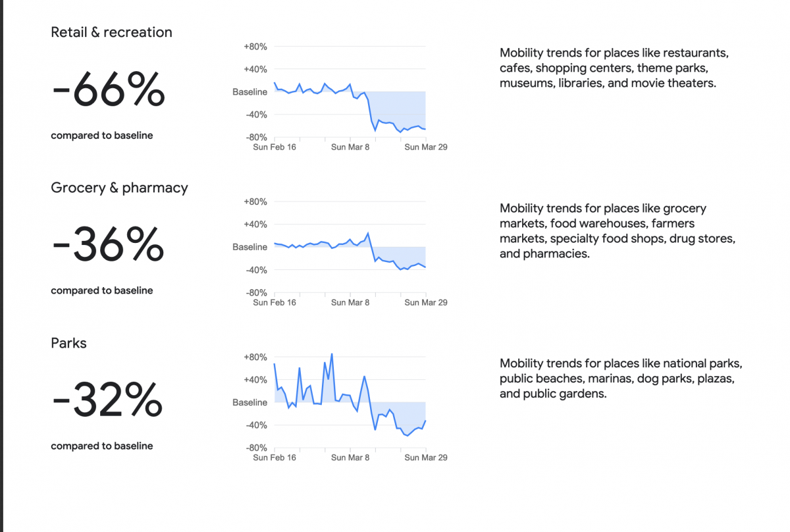Select the -66% retail figure

tap(108, 91)
